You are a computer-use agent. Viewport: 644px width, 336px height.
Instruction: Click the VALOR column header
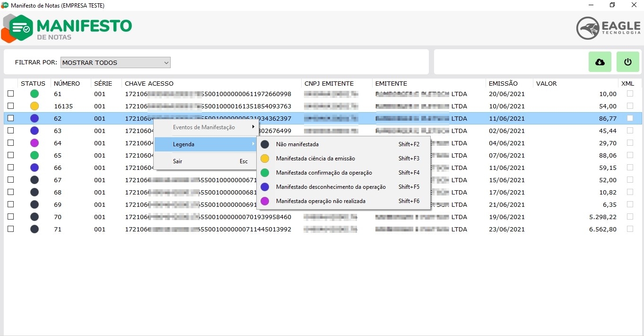(x=546, y=83)
